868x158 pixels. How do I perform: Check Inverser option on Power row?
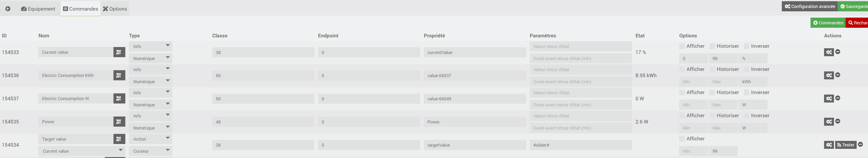746,116
